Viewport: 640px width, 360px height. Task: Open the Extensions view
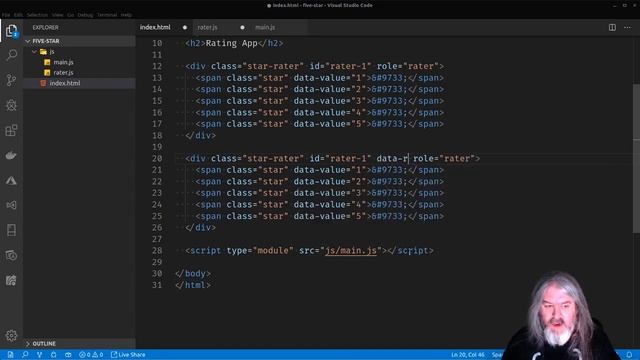[11, 130]
